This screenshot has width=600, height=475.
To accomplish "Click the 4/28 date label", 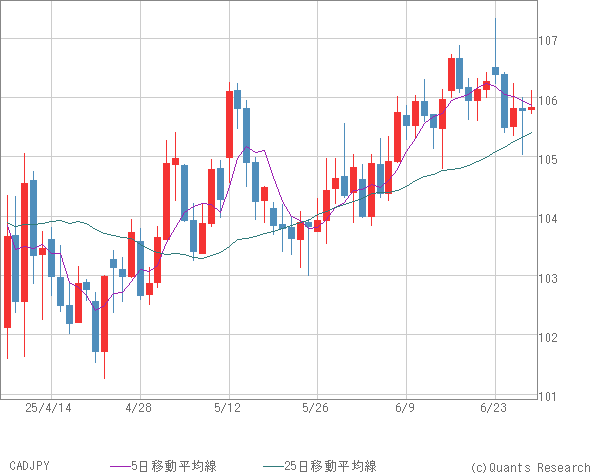I will pos(139,408).
